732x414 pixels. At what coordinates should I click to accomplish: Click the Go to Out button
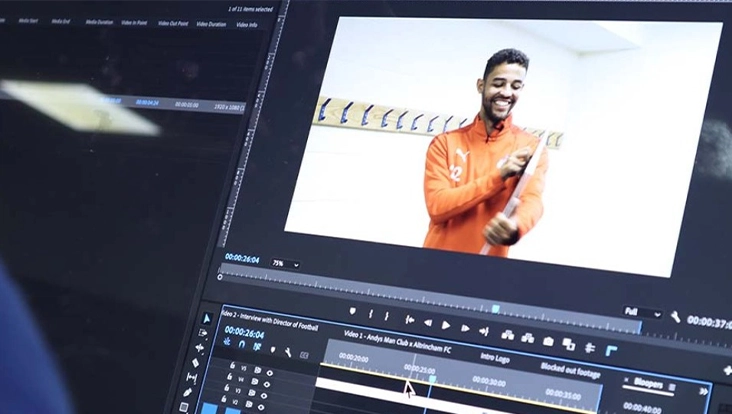point(484,331)
